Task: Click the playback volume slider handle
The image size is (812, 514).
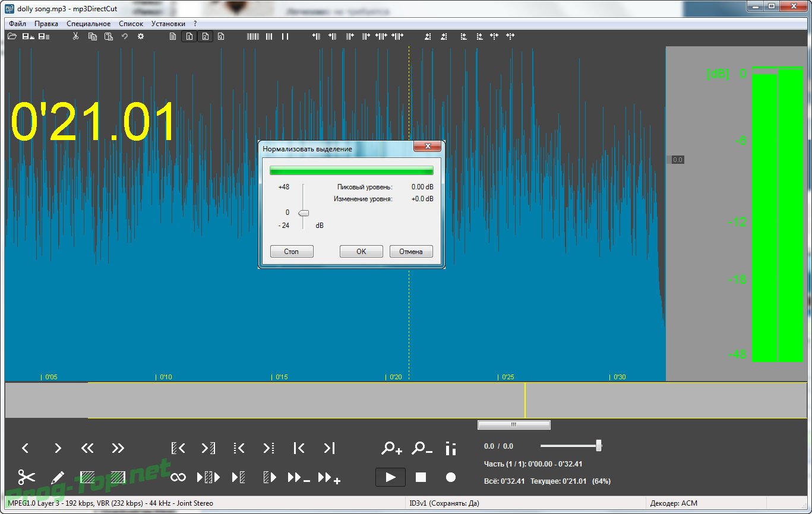Action: click(x=599, y=446)
